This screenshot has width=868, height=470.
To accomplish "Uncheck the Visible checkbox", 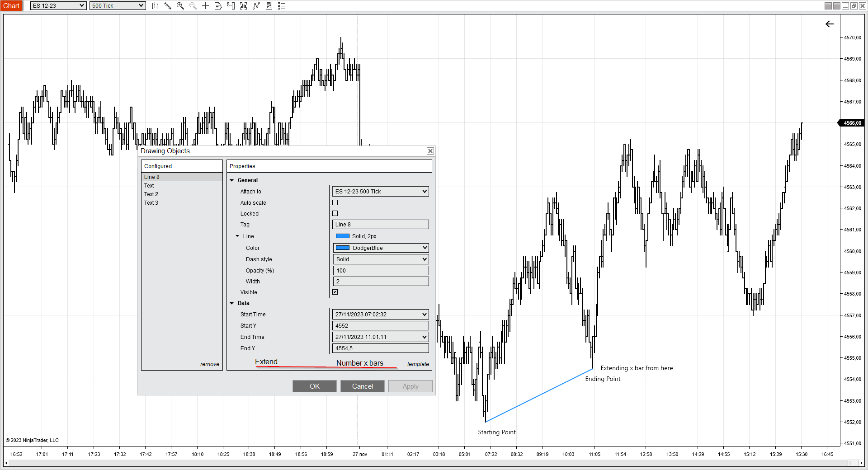I will 335,292.
